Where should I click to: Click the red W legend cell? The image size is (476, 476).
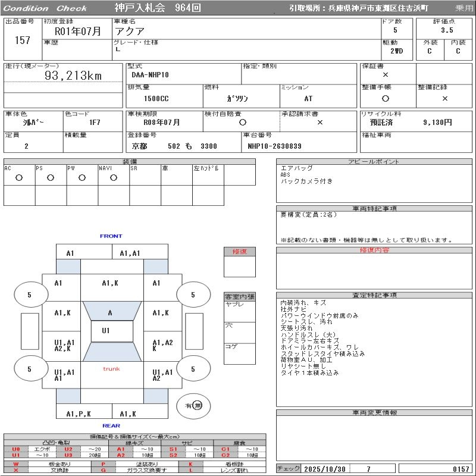pyautogui.click(x=16, y=464)
